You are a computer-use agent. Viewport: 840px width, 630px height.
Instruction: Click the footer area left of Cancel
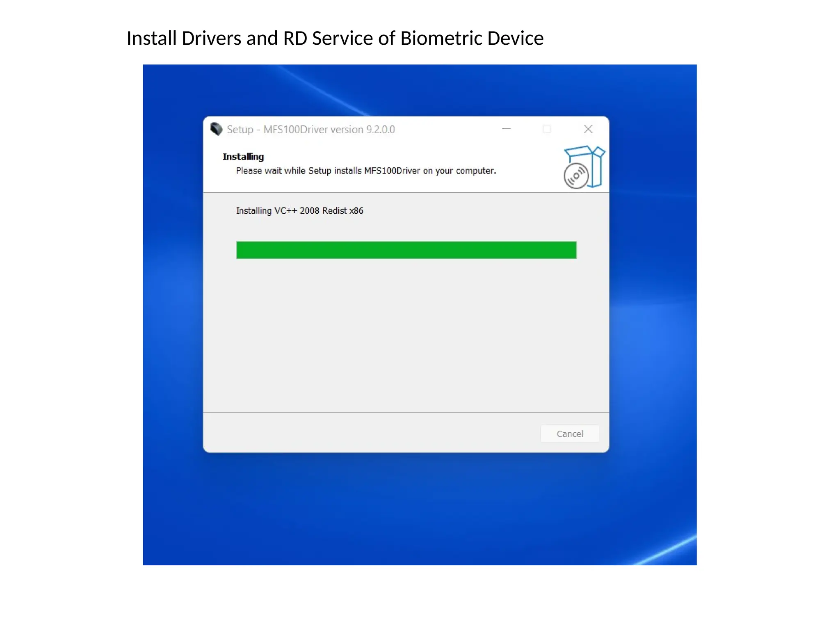point(369,433)
